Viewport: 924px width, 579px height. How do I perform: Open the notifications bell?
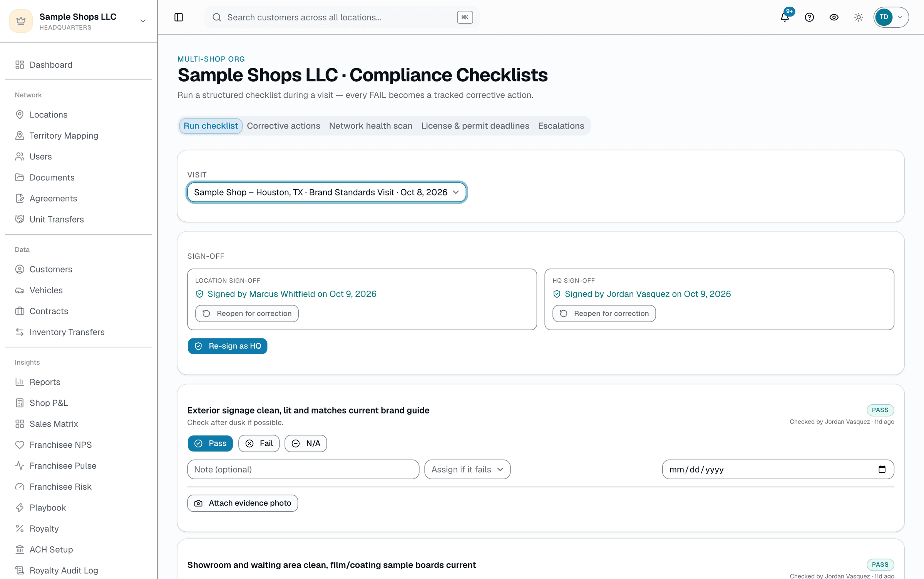point(785,17)
